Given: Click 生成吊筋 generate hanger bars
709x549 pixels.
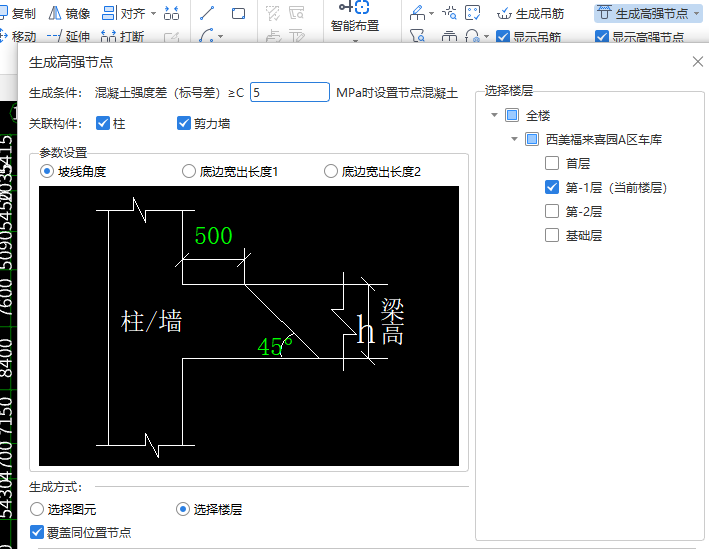Looking at the screenshot, I should [530, 14].
